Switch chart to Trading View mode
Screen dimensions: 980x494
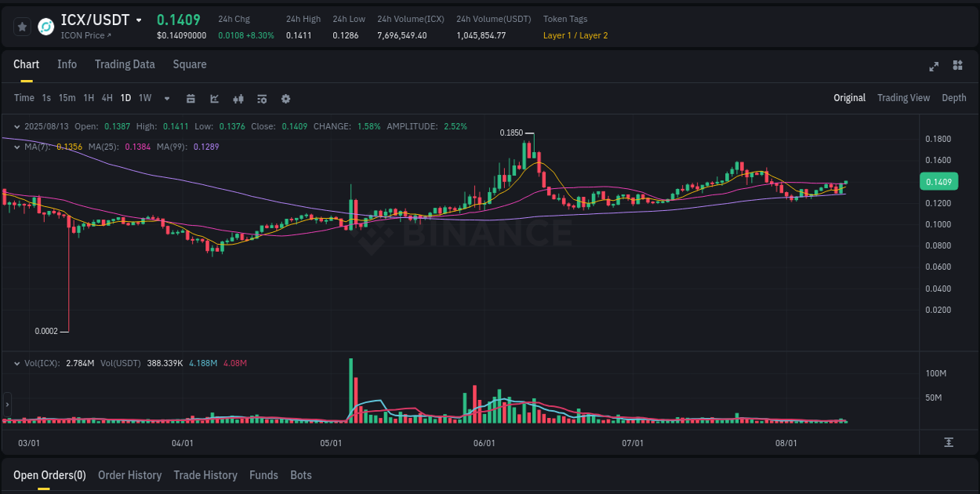point(903,98)
